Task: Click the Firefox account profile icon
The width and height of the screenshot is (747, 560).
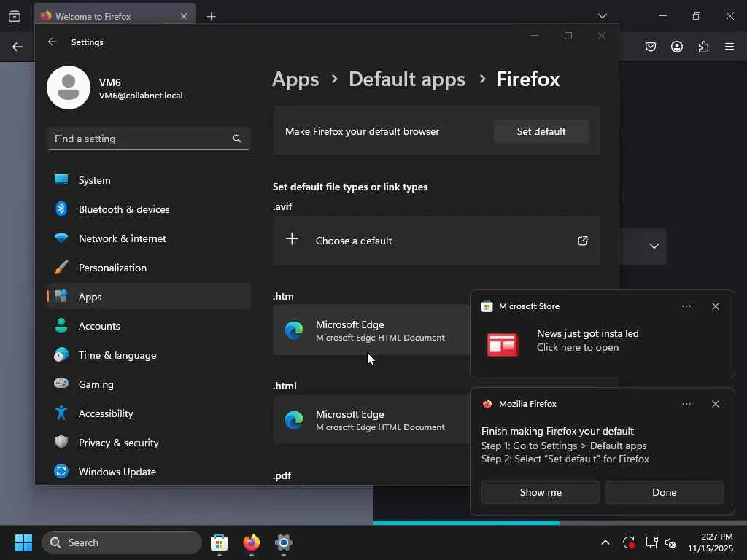Action: pos(677,47)
